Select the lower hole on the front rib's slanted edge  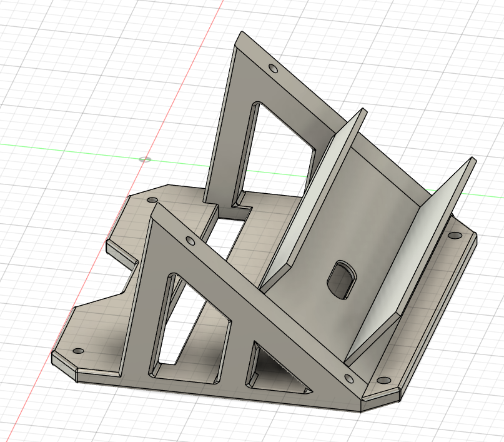click(348, 378)
